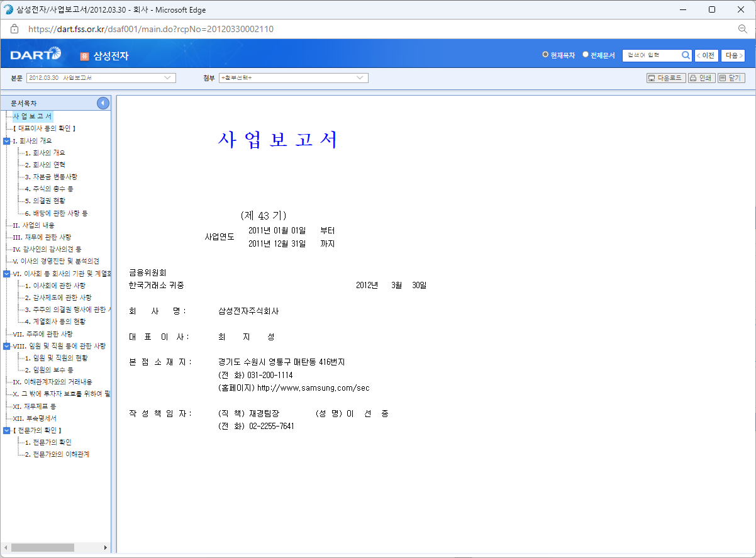Minimize the Edge window
This screenshot has height=558, width=756.
682,10
